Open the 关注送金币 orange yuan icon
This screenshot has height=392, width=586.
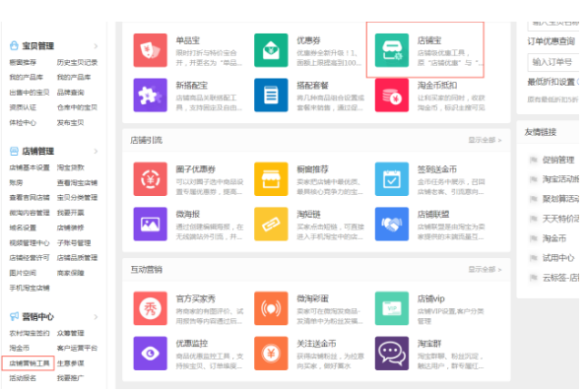(271, 354)
